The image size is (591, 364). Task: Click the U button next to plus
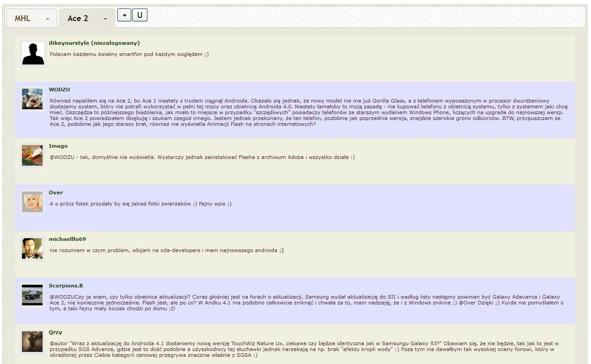pos(140,15)
